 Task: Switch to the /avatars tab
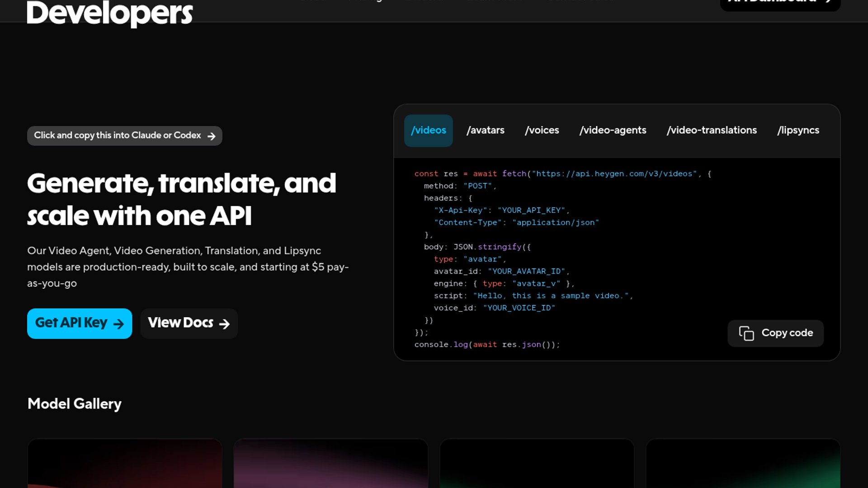coord(485,131)
